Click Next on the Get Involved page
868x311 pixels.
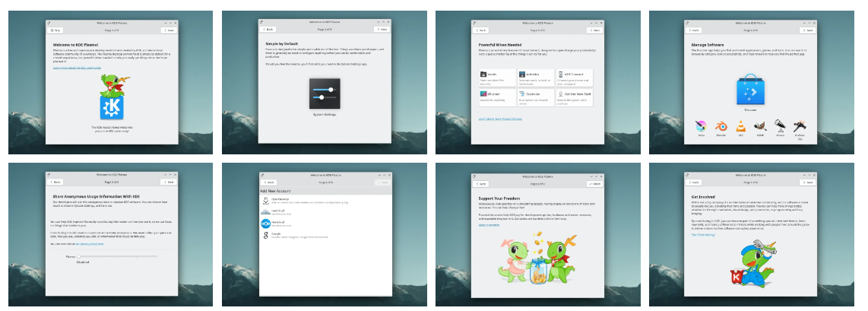808,182
